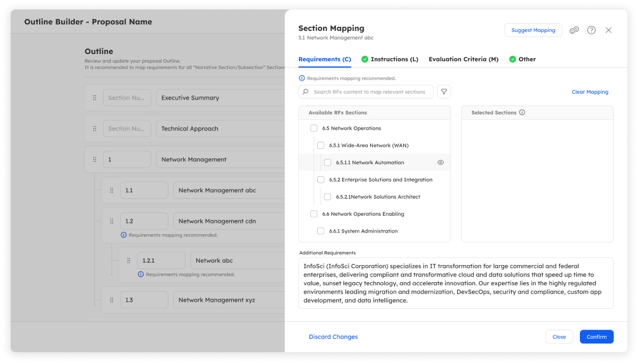Switch to Requirements (C) tab
The height and width of the screenshot is (364, 638).
click(325, 59)
